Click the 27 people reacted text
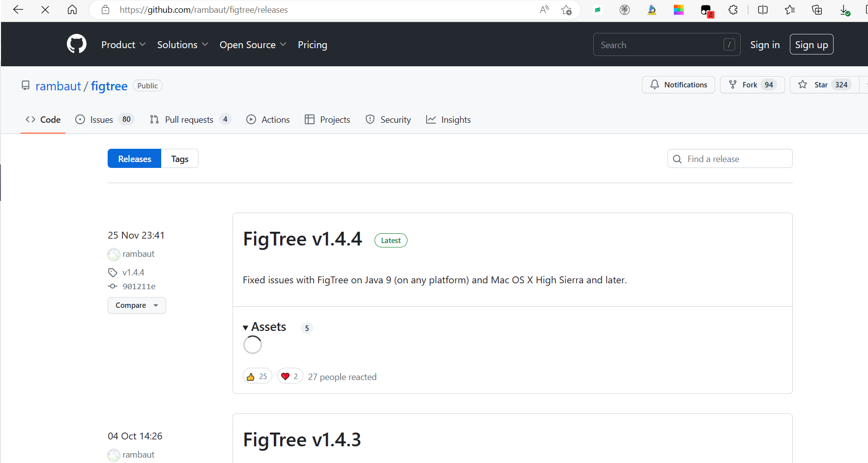Image resolution: width=868 pixels, height=463 pixels. 342,377
